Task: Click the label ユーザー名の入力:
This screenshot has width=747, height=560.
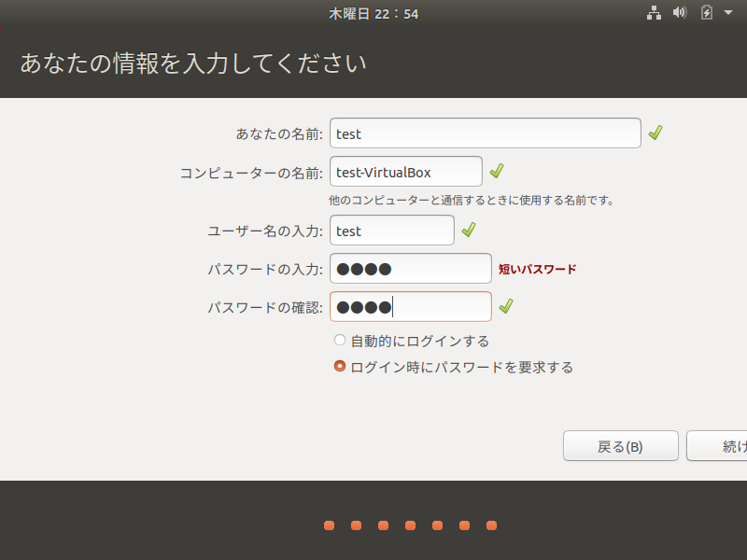Action: click(265, 231)
